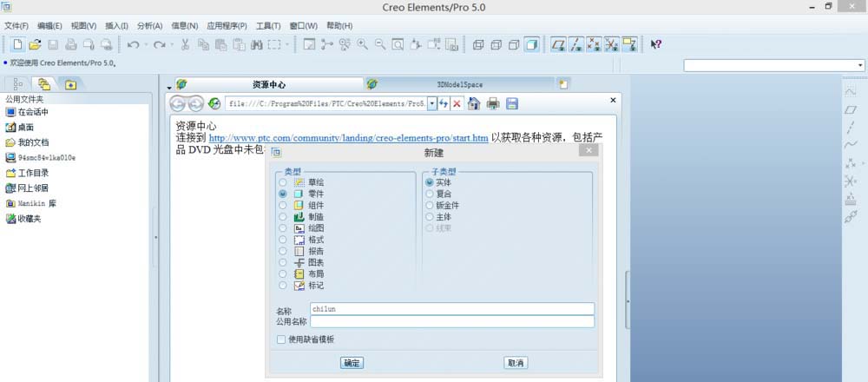Click the Undo arrow icon
868x382 pixels.
tap(133, 45)
